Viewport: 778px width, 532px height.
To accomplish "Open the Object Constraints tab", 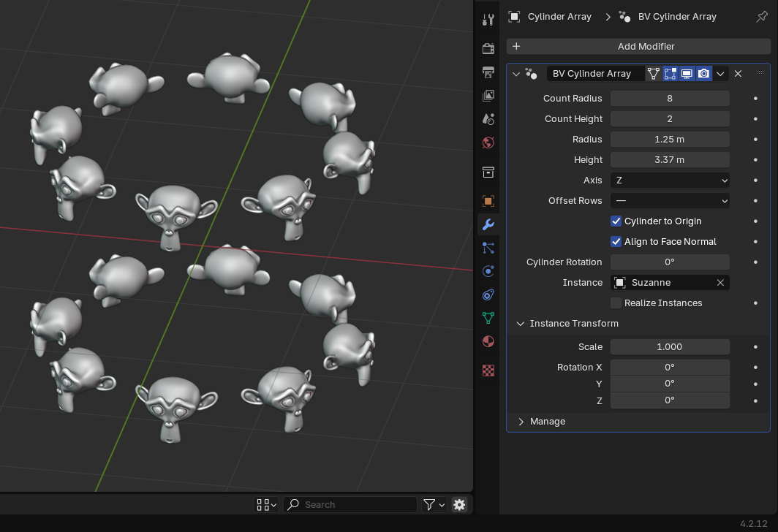I will coord(488,294).
